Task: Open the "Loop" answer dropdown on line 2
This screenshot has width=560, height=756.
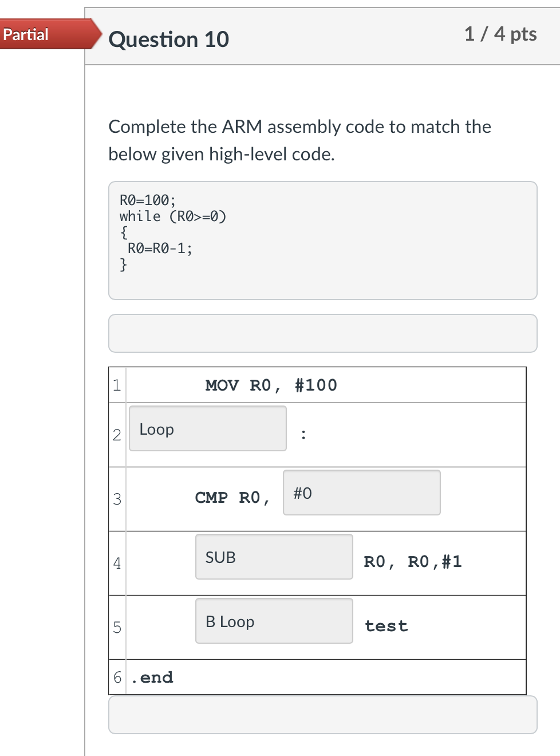Action: [207, 428]
